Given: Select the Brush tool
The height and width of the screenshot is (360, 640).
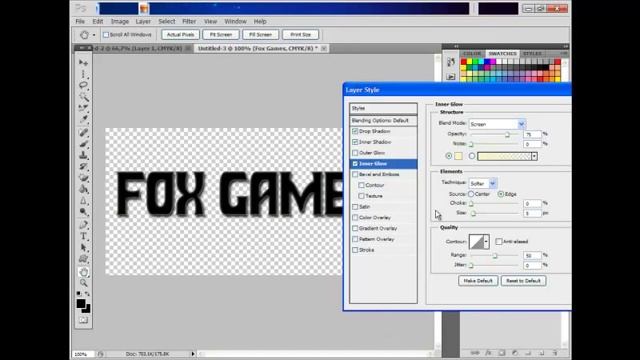Looking at the screenshot, I should 83,144.
